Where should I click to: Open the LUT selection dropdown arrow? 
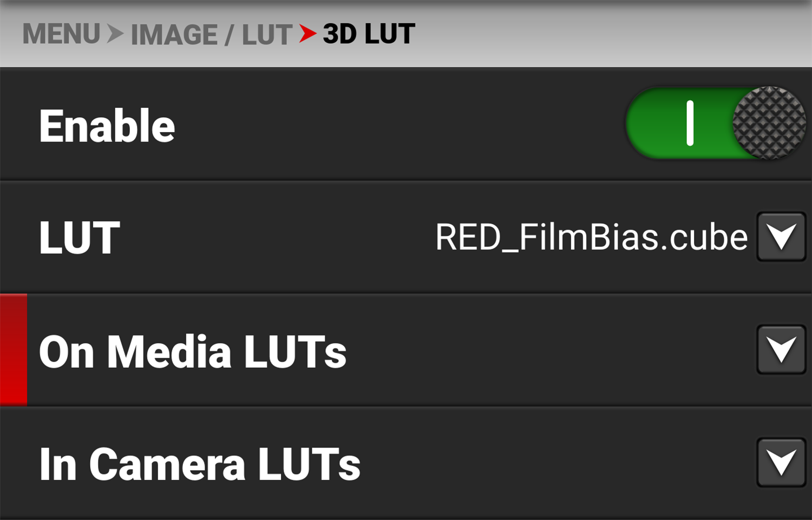coord(781,237)
